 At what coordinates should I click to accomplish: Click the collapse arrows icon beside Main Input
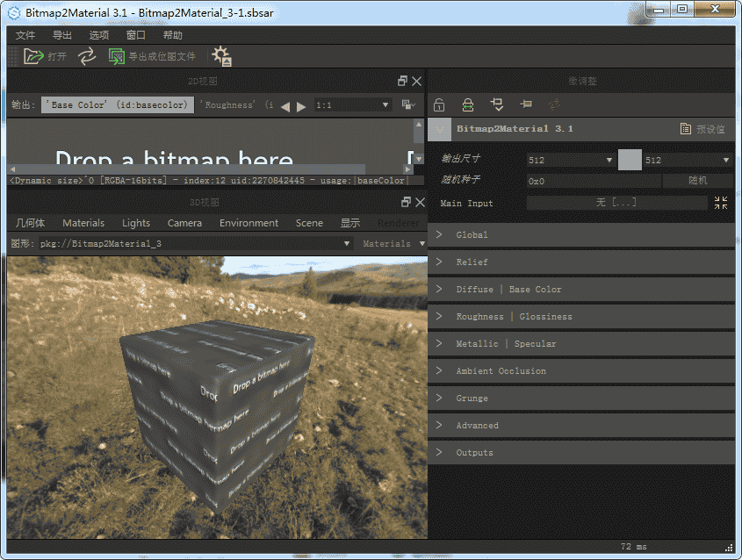coord(721,203)
